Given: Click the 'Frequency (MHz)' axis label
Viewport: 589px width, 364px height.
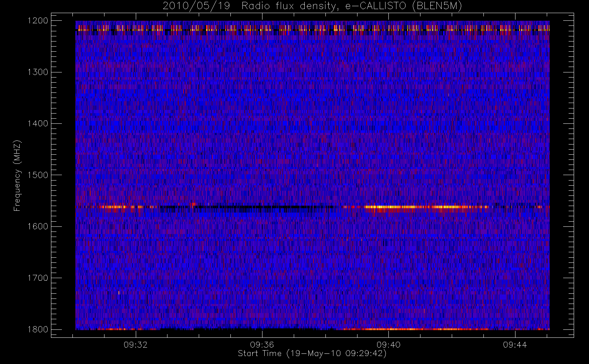Looking at the screenshot, I should (17, 176).
